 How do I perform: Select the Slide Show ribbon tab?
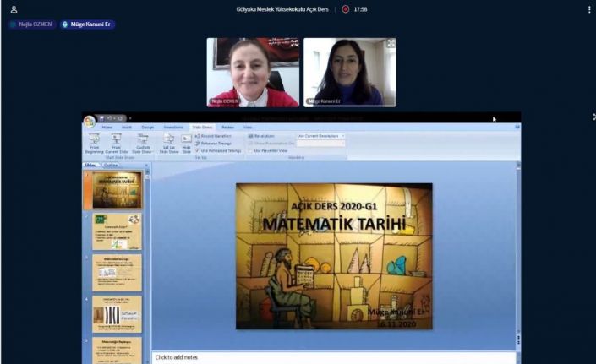(x=202, y=128)
